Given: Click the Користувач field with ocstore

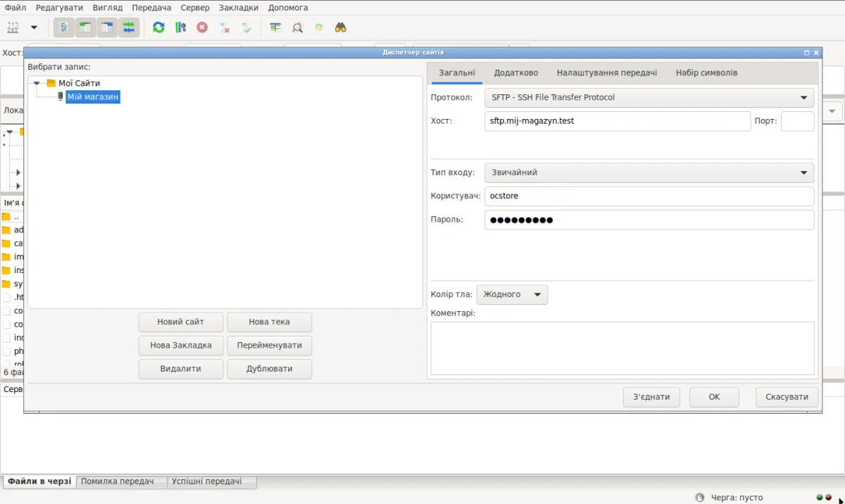Looking at the screenshot, I should (649, 196).
